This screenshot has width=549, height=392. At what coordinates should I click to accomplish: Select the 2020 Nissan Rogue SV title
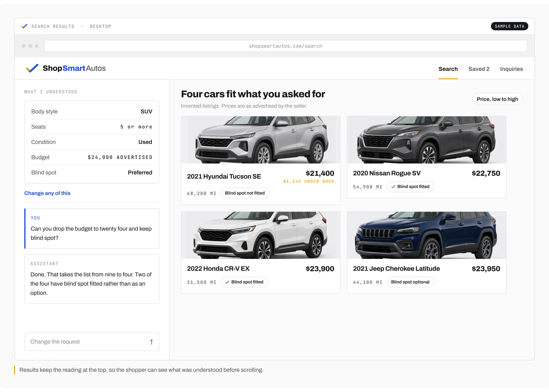pos(387,173)
